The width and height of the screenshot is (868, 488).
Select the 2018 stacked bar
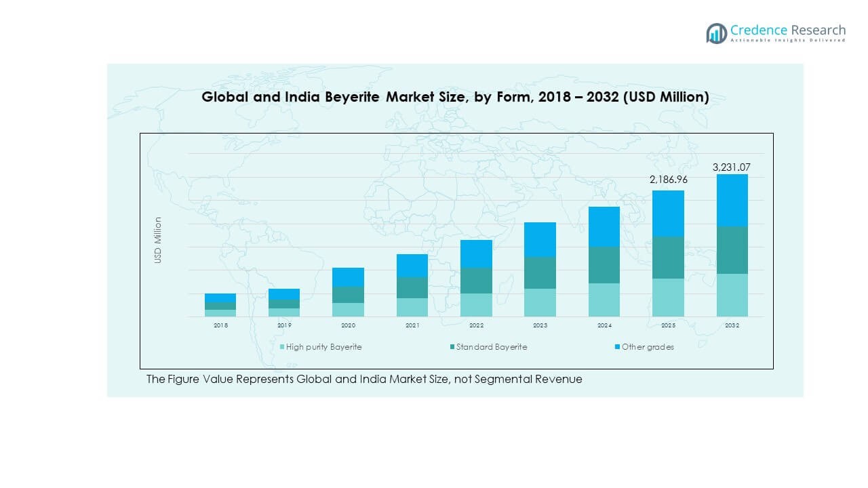point(220,305)
